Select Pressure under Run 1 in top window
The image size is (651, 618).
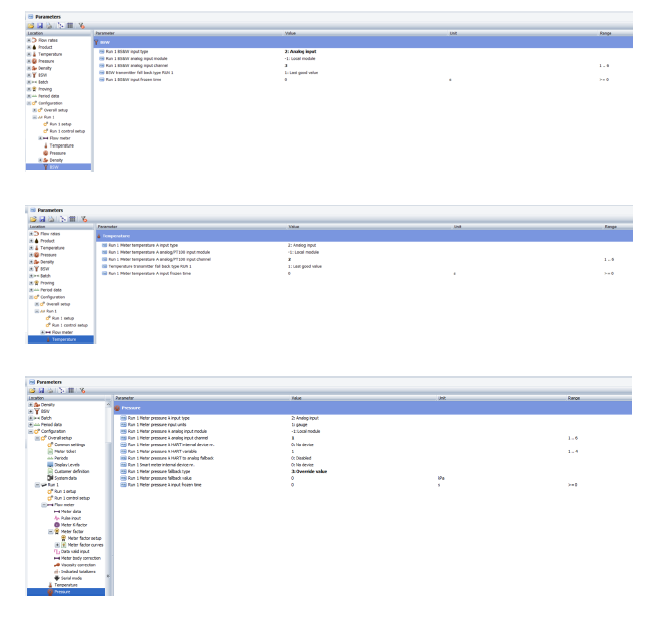coord(58,153)
